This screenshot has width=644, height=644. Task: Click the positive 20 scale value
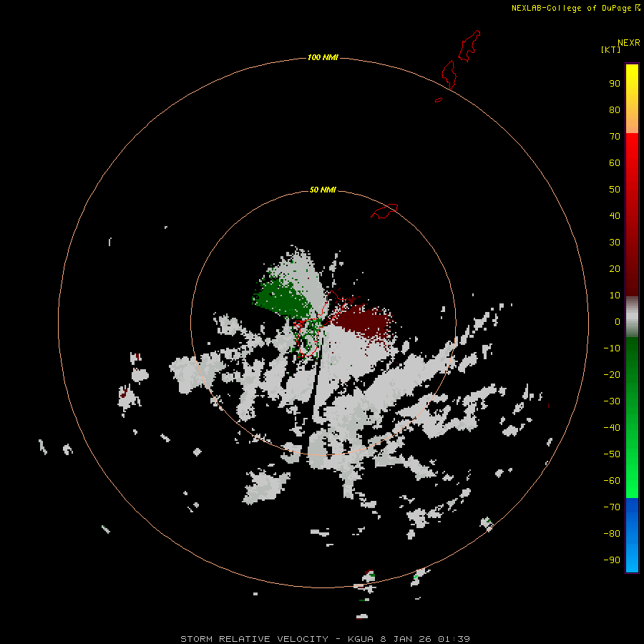pyautogui.click(x=615, y=268)
